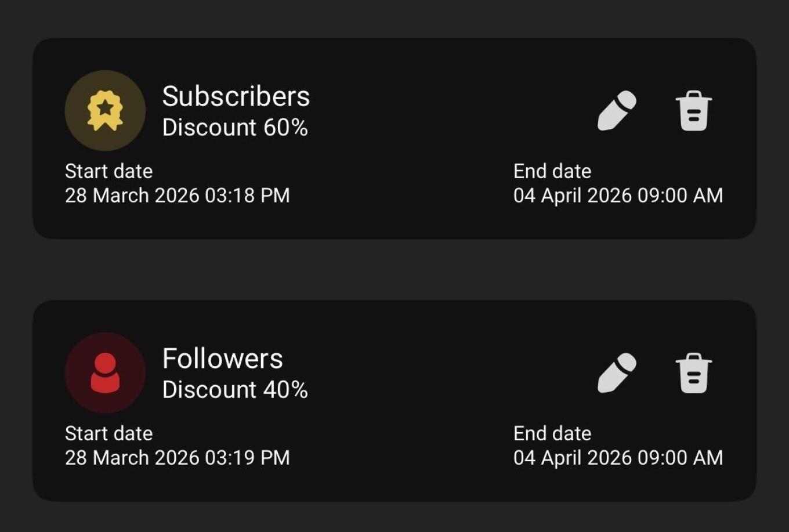The width and height of the screenshot is (789, 532).
Task: Edit the Followers discount
Action: (617, 373)
